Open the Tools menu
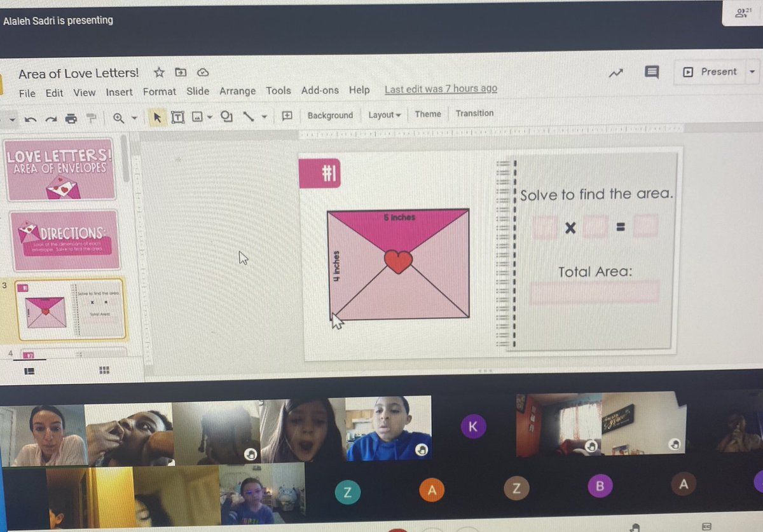 pyautogui.click(x=278, y=91)
